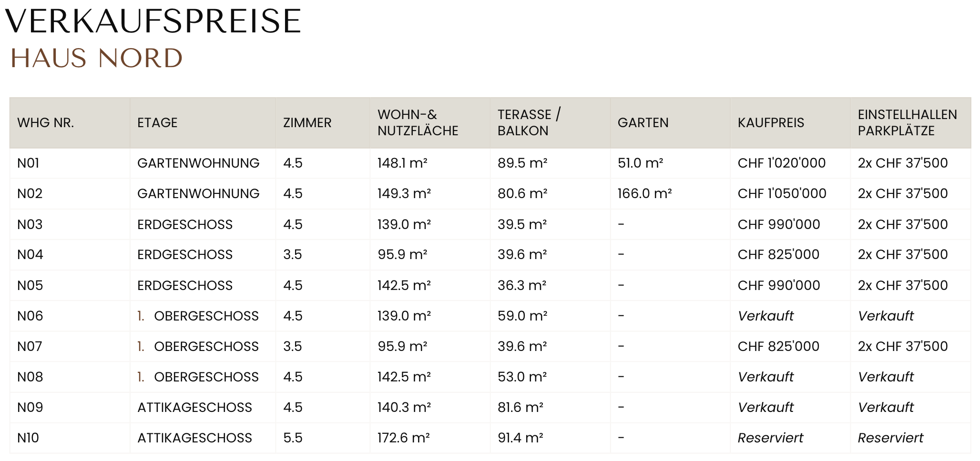Select price CHF 1'050'000 for N02
The width and height of the screenshot is (980, 461).
[x=782, y=193]
